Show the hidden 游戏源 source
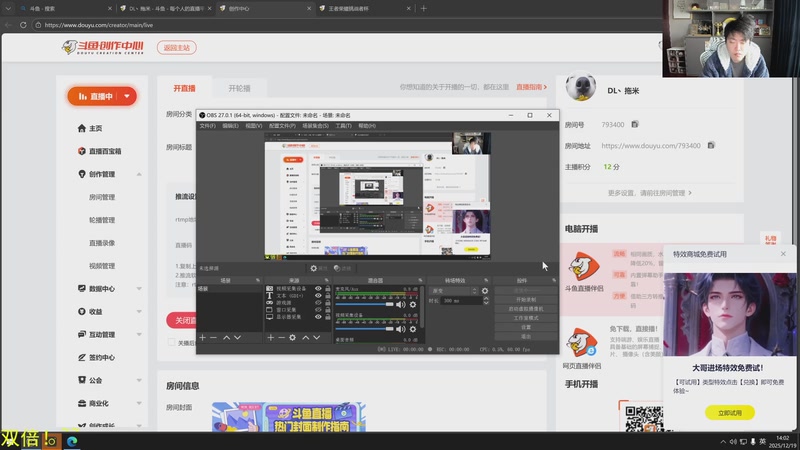 (318, 303)
